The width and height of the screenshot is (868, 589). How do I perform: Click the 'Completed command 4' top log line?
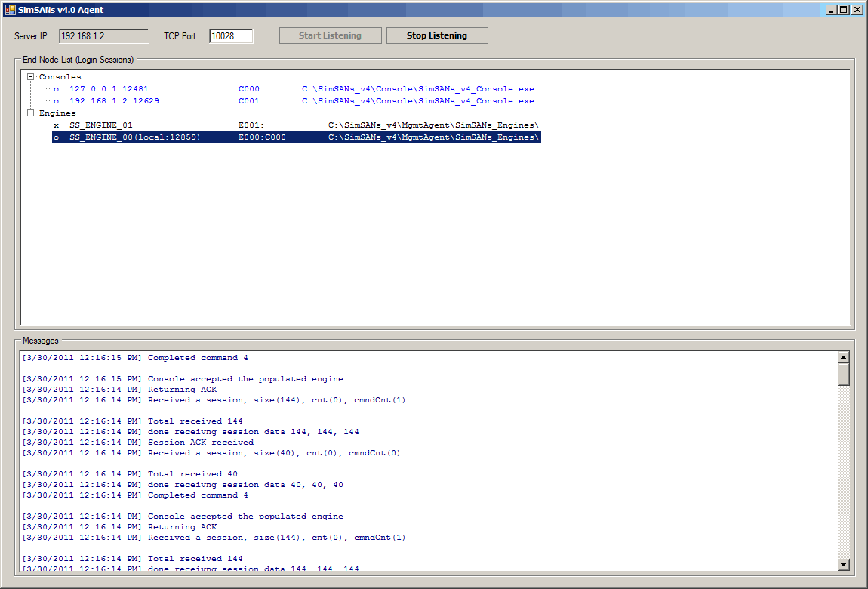[x=198, y=358]
